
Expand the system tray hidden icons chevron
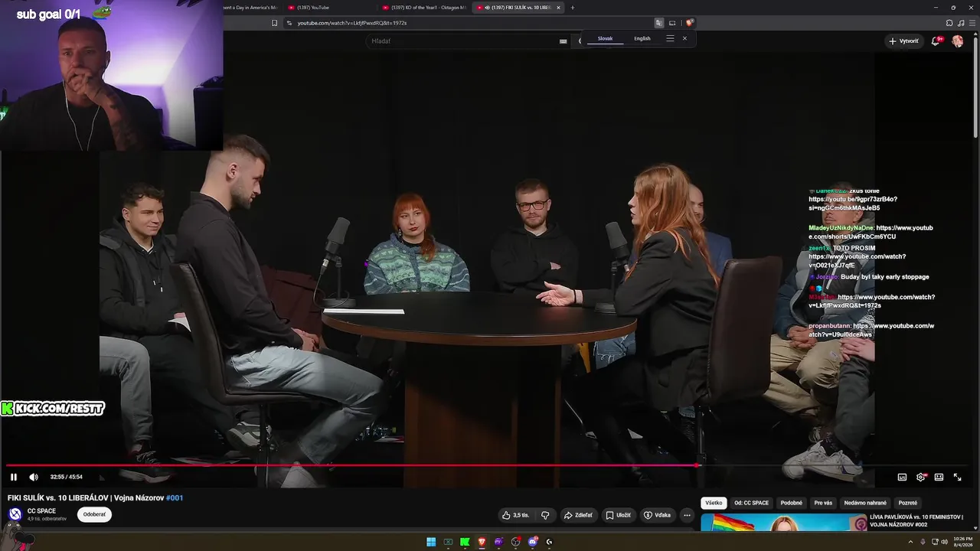pyautogui.click(x=911, y=542)
